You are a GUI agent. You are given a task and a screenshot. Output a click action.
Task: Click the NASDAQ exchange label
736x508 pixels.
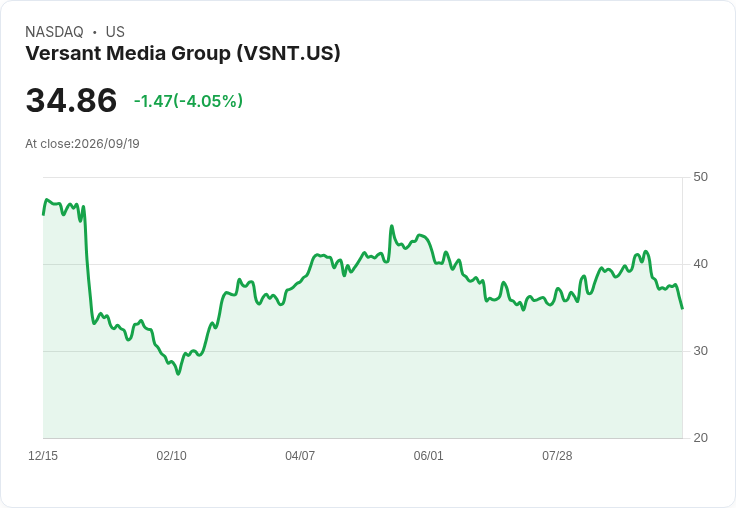54,32
